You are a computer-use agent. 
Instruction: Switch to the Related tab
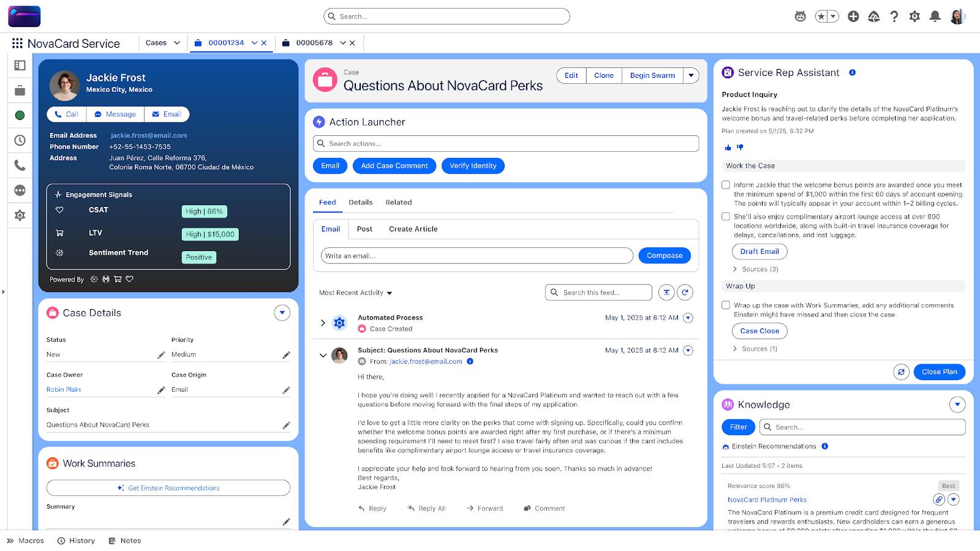click(x=399, y=202)
